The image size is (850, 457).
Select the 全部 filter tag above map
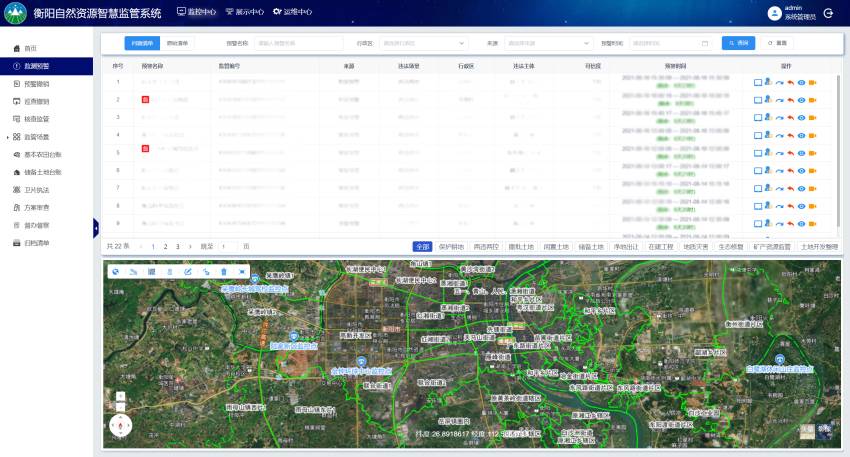pyautogui.click(x=422, y=246)
